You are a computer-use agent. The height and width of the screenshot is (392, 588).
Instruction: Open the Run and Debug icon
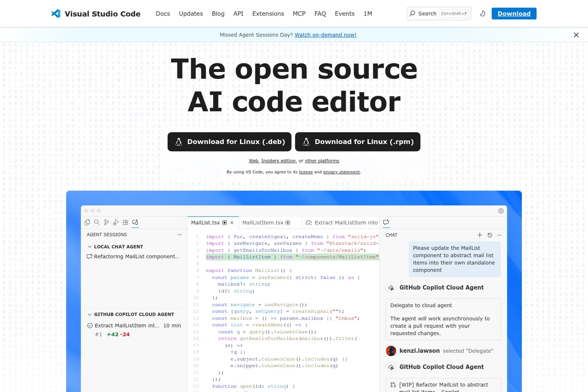pyautogui.click(x=116, y=222)
